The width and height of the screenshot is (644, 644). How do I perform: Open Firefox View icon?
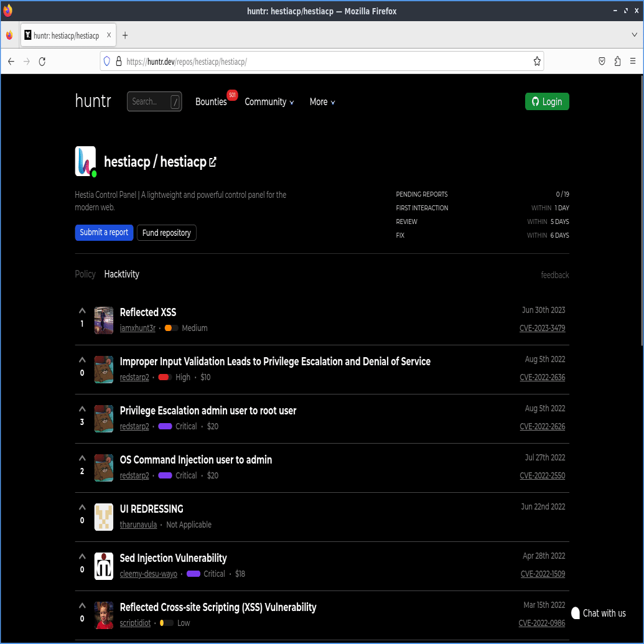(9, 35)
